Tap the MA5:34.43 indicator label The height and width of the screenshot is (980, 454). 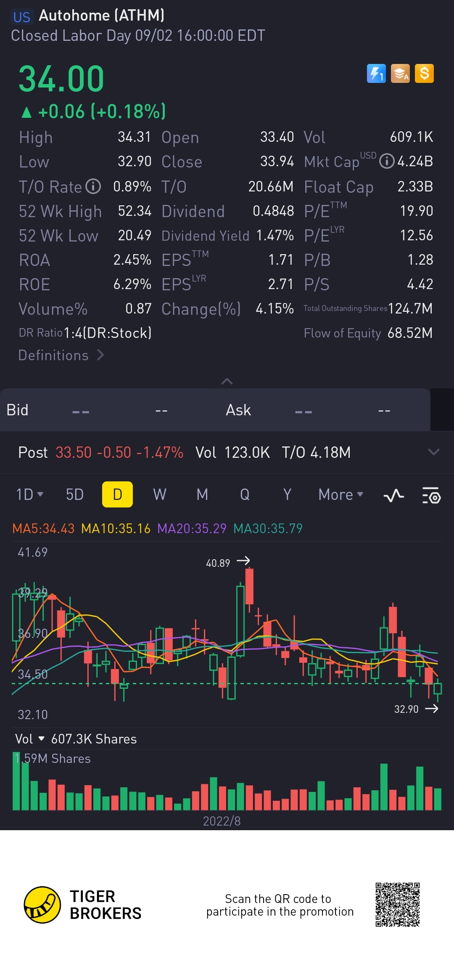click(43, 529)
